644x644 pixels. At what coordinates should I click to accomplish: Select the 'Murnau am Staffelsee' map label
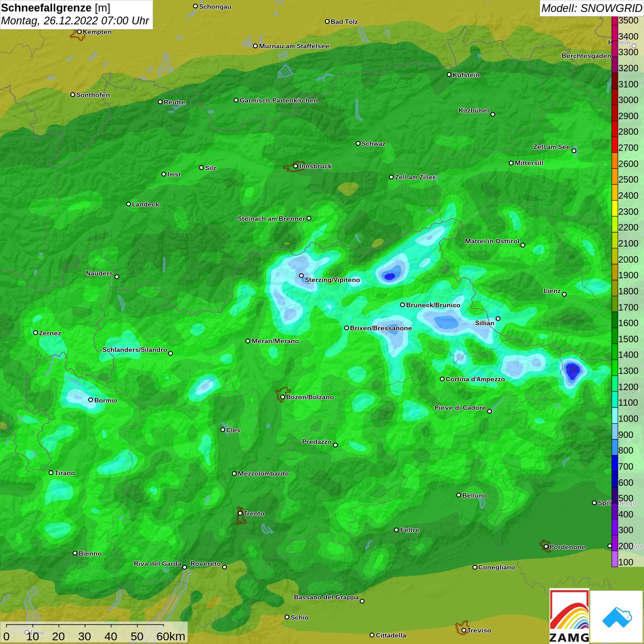click(294, 46)
